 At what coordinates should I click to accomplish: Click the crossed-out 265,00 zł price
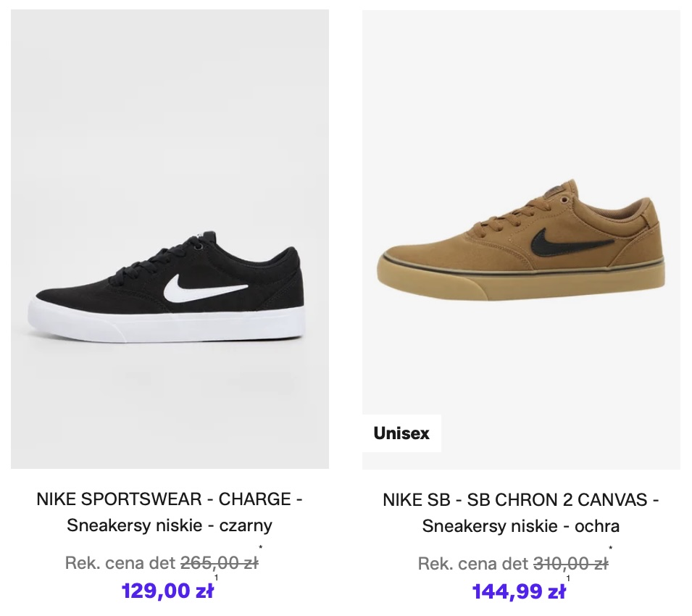tap(219, 562)
